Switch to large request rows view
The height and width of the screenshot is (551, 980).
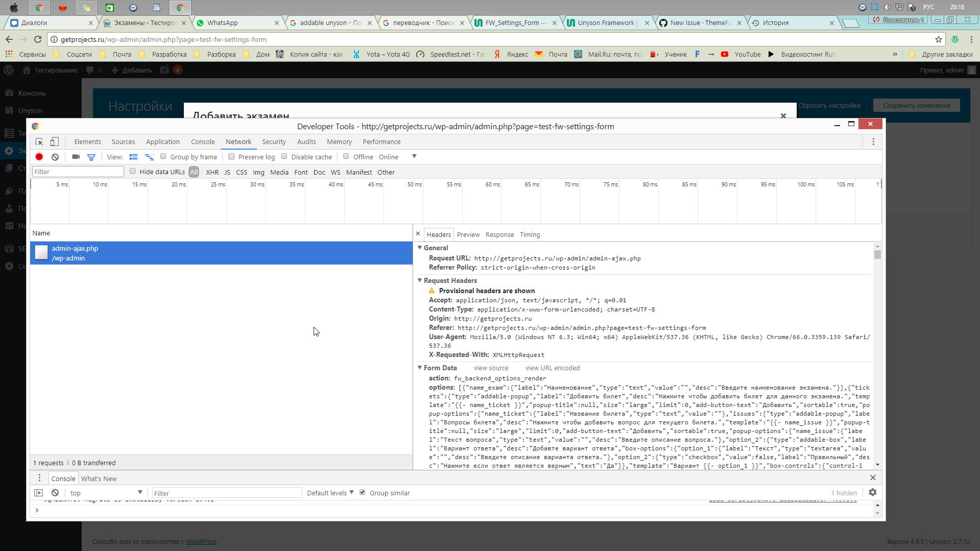pos(134,157)
